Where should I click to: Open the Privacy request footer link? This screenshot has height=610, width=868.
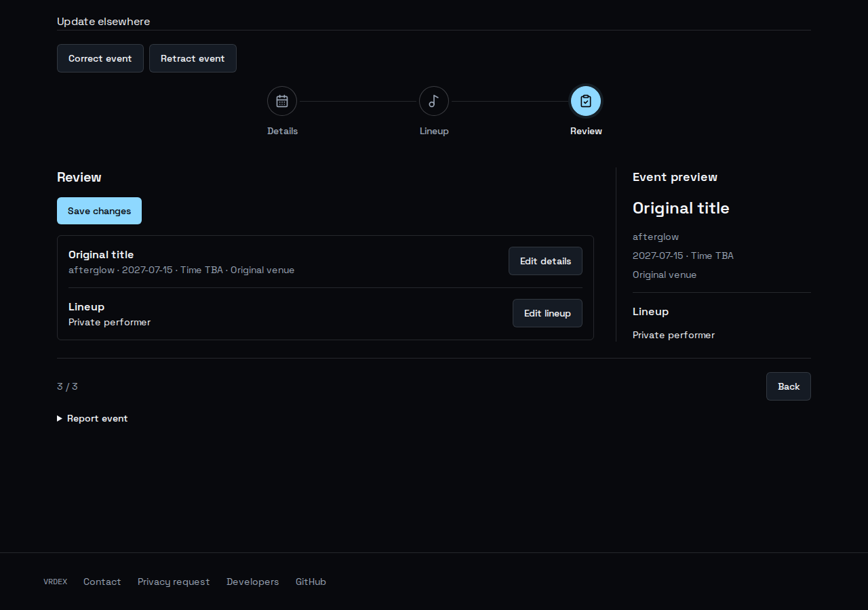tap(174, 582)
